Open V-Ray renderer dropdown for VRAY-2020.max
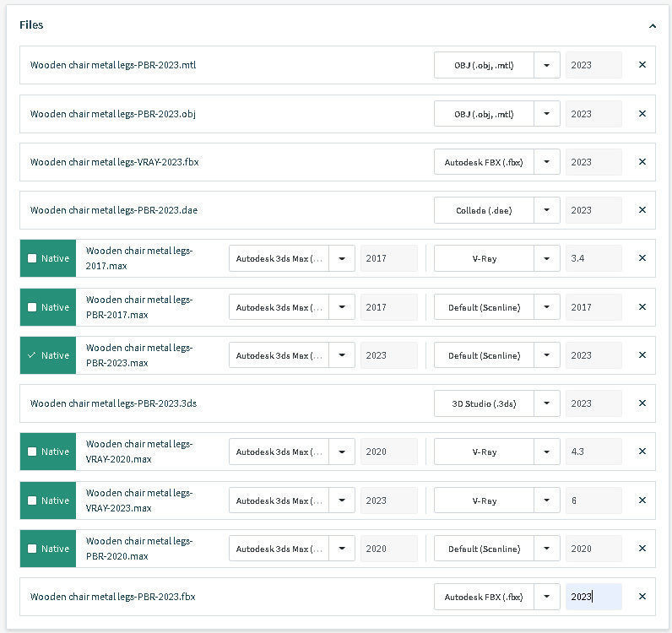The image size is (672, 633). [547, 452]
